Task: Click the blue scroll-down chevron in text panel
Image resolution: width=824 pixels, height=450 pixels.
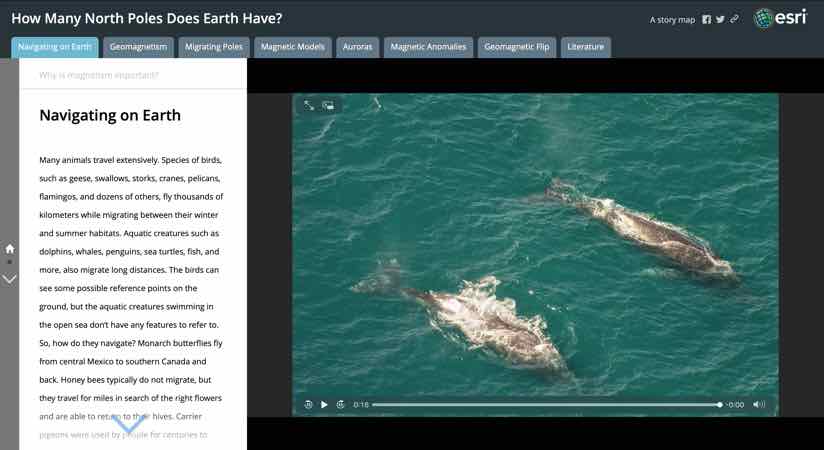Action: (x=129, y=423)
